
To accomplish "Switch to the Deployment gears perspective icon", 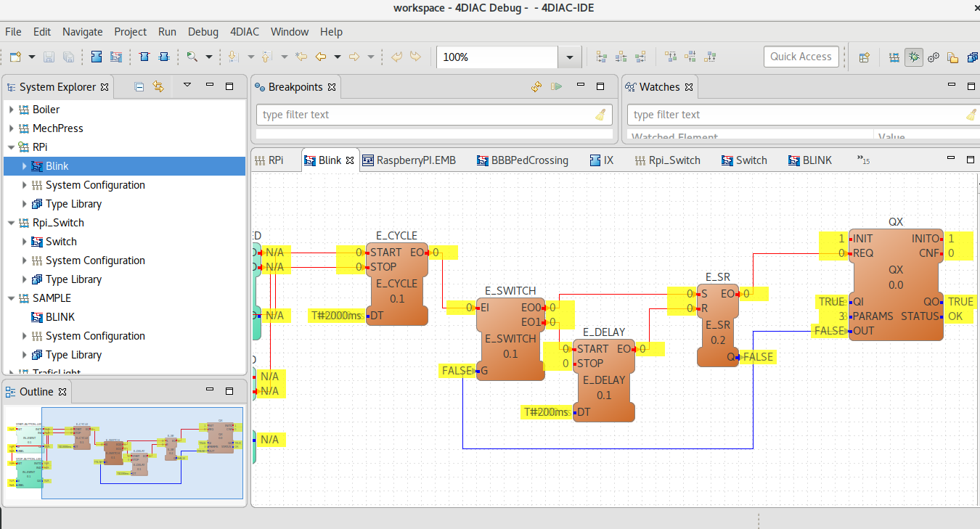I will 934,57.
